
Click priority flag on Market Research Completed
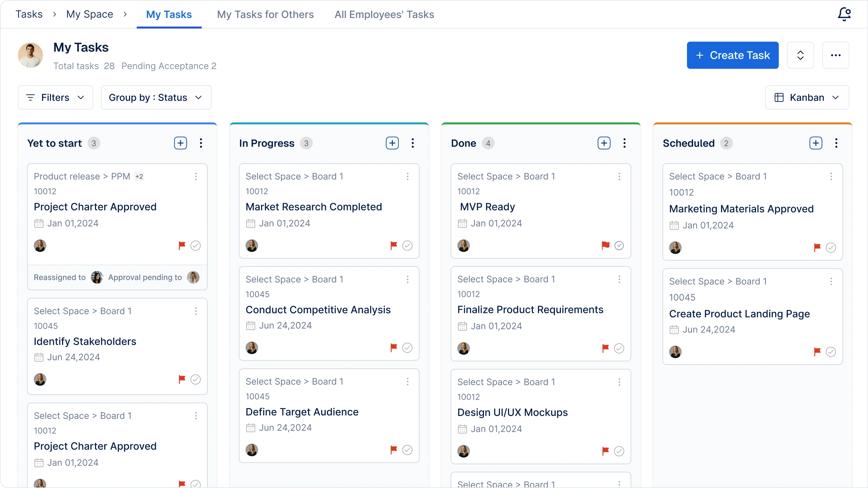tap(394, 245)
